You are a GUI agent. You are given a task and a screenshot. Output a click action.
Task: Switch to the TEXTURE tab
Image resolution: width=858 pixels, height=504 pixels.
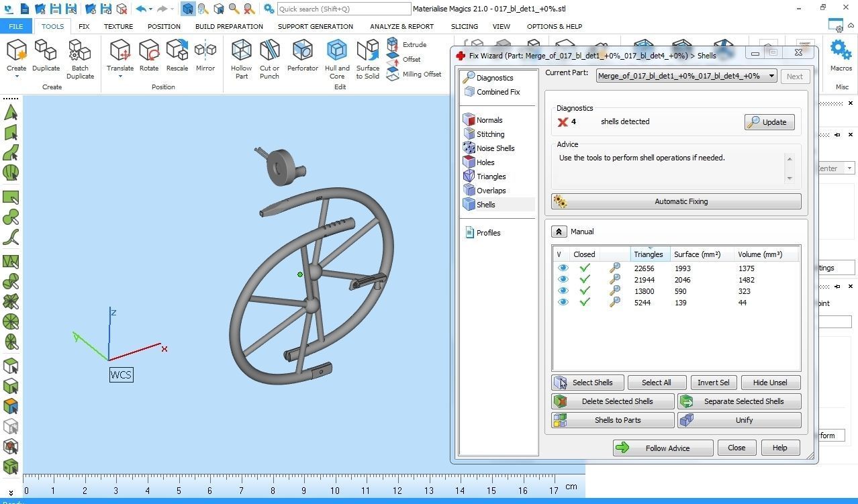click(x=118, y=26)
